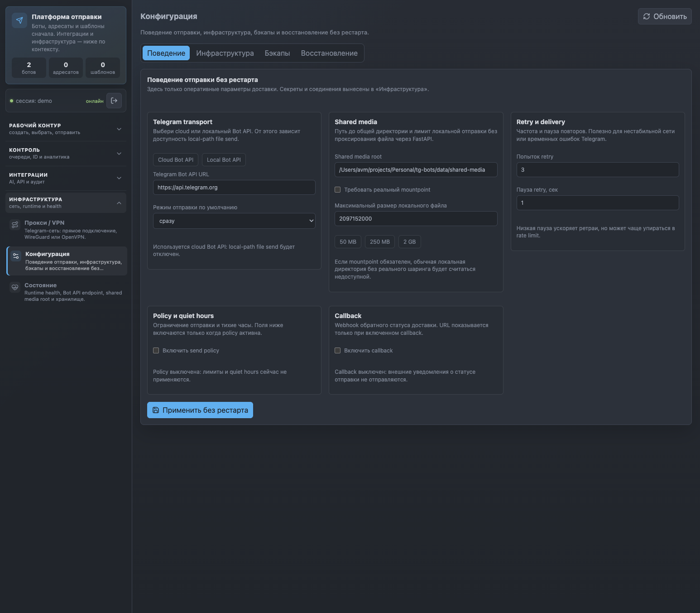Click the session logout icon
Viewport: 700px width, 613px height.
(114, 101)
